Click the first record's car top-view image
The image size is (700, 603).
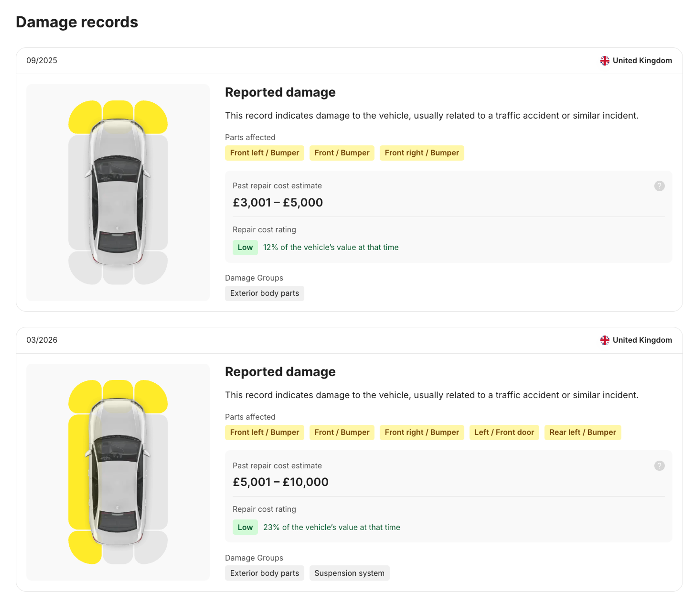coord(118,192)
